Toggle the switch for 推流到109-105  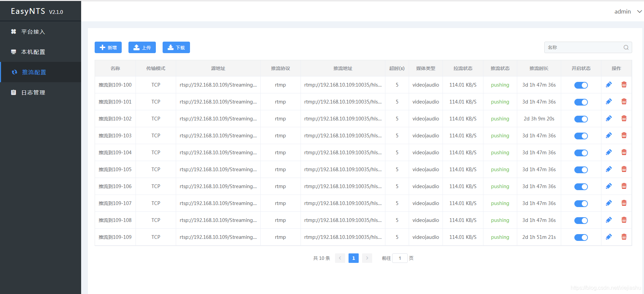pos(581,170)
